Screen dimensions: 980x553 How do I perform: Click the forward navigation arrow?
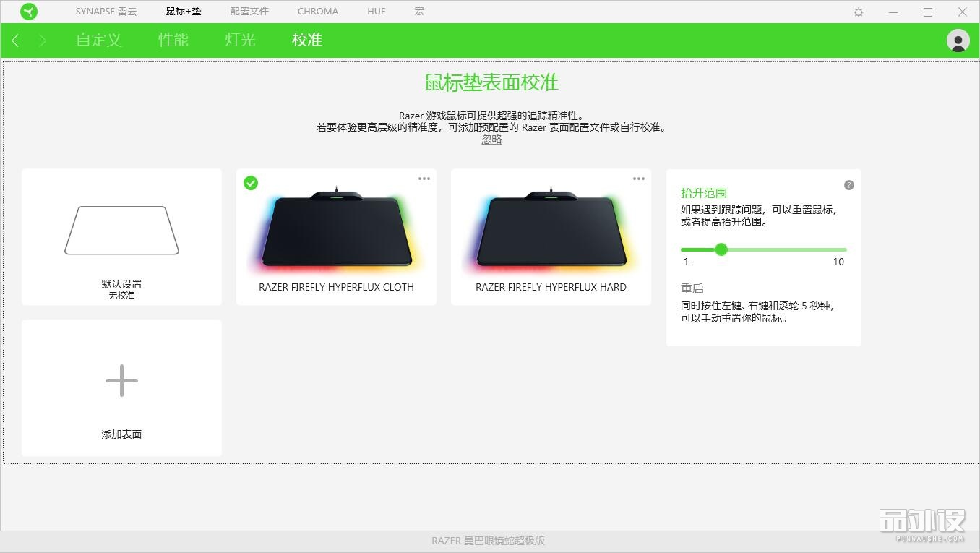(x=42, y=40)
